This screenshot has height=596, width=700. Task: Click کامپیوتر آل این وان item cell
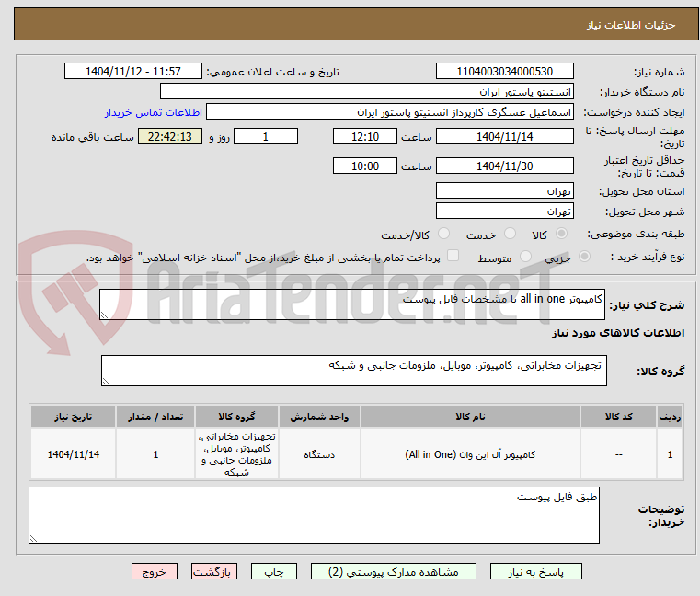coord(470,454)
